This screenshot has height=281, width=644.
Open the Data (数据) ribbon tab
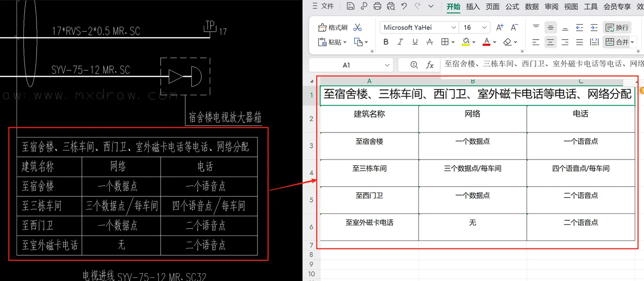point(532,7)
